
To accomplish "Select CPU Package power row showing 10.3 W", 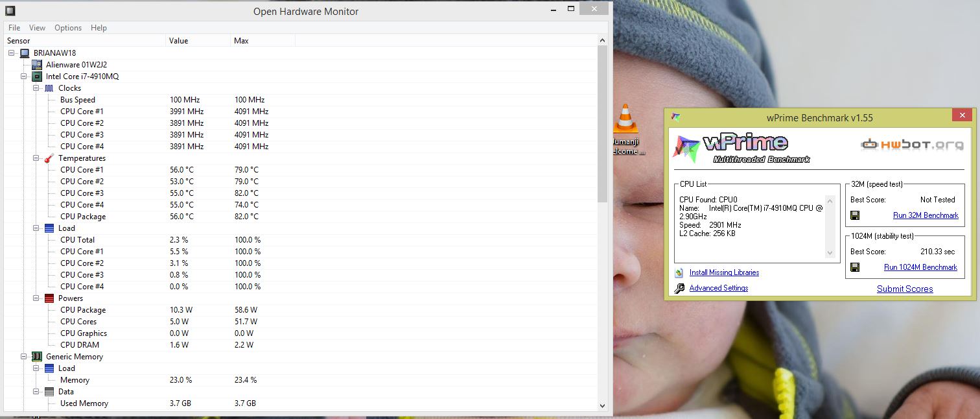I will [x=300, y=310].
